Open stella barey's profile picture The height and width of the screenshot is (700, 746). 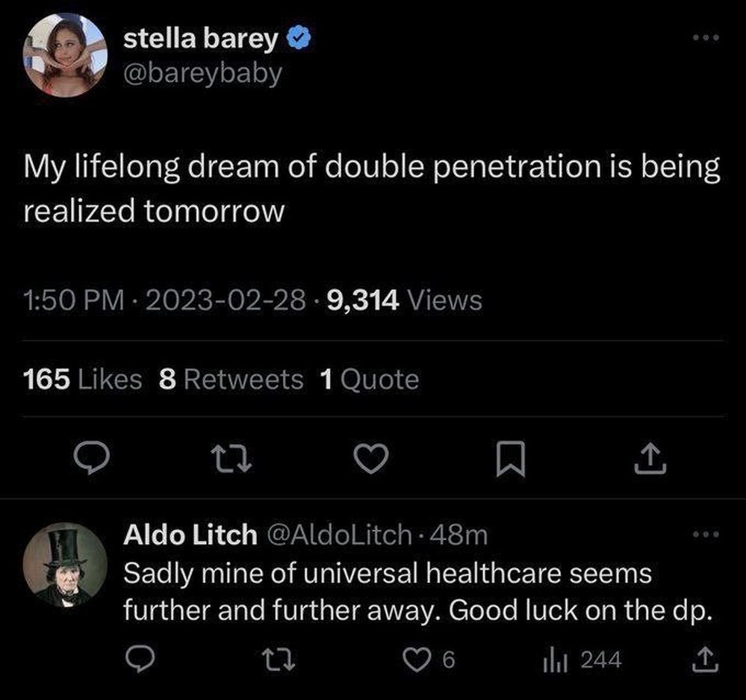pos(65,55)
